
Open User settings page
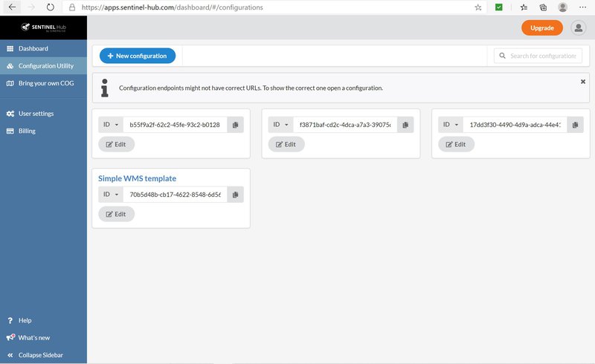[x=43, y=114]
